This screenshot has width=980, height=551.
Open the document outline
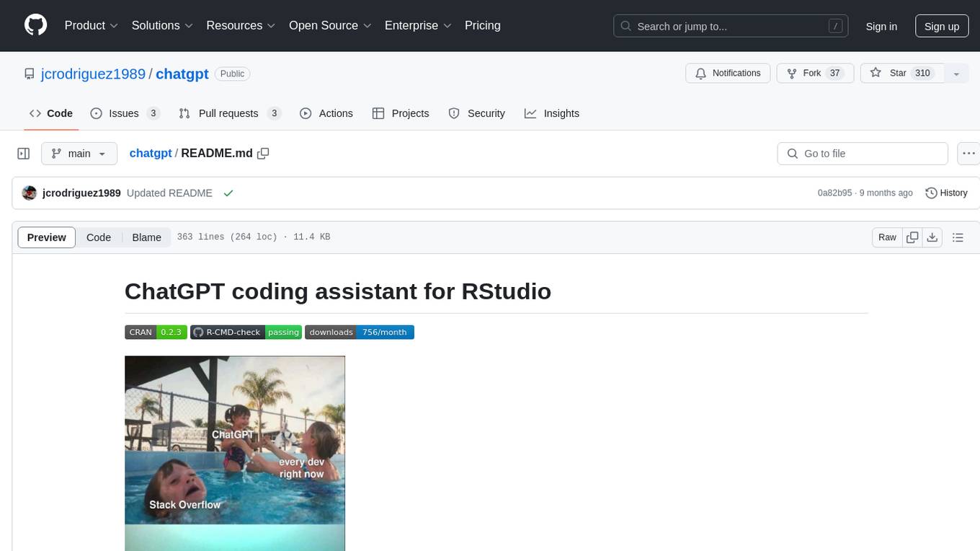(x=958, y=237)
